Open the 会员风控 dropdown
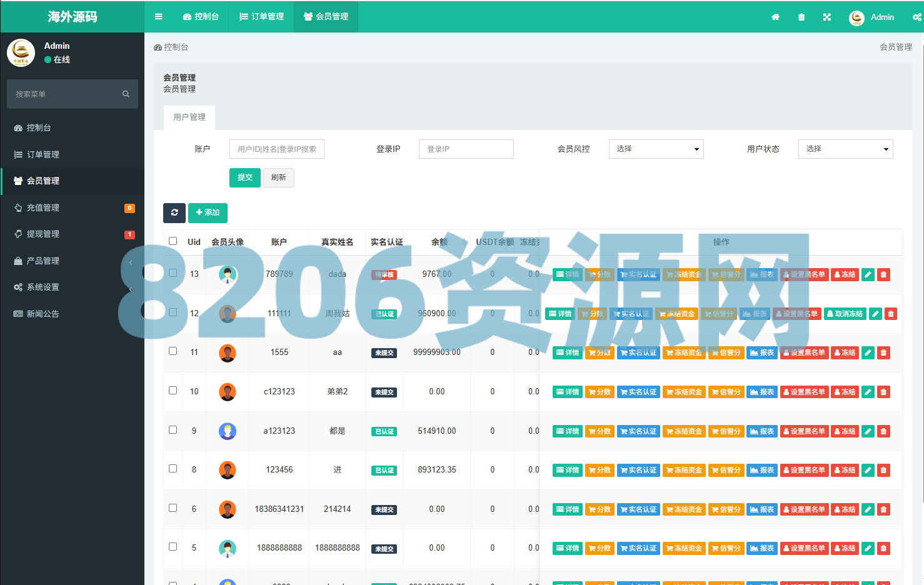This screenshot has width=924, height=585. (x=656, y=149)
